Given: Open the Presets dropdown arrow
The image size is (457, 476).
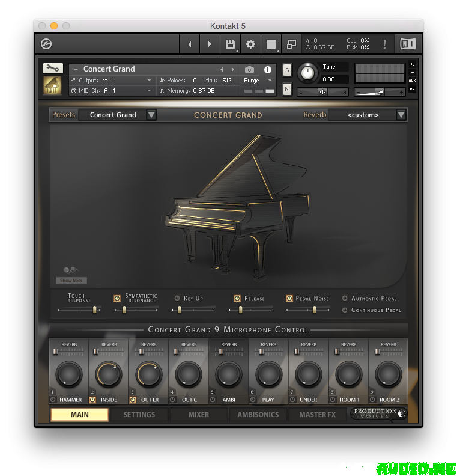Looking at the screenshot, I should point(151,115).
